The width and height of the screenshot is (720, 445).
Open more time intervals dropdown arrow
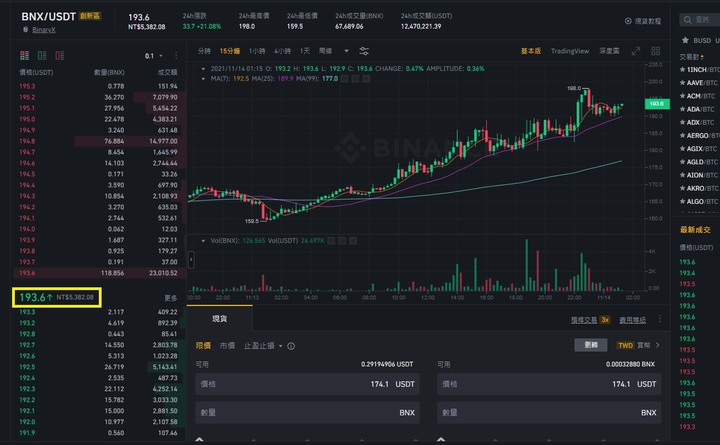coord(346,51)
